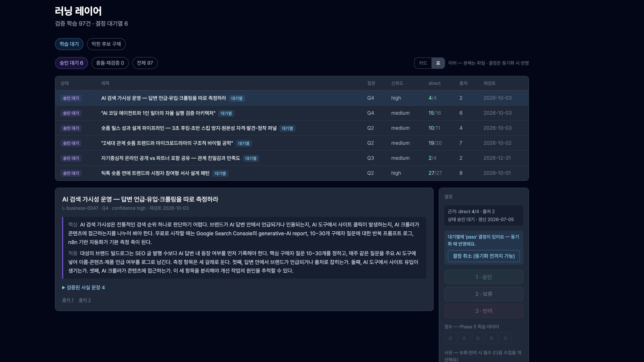
Task: Click the 2 · 보류 button
Action: coord(484,294)
